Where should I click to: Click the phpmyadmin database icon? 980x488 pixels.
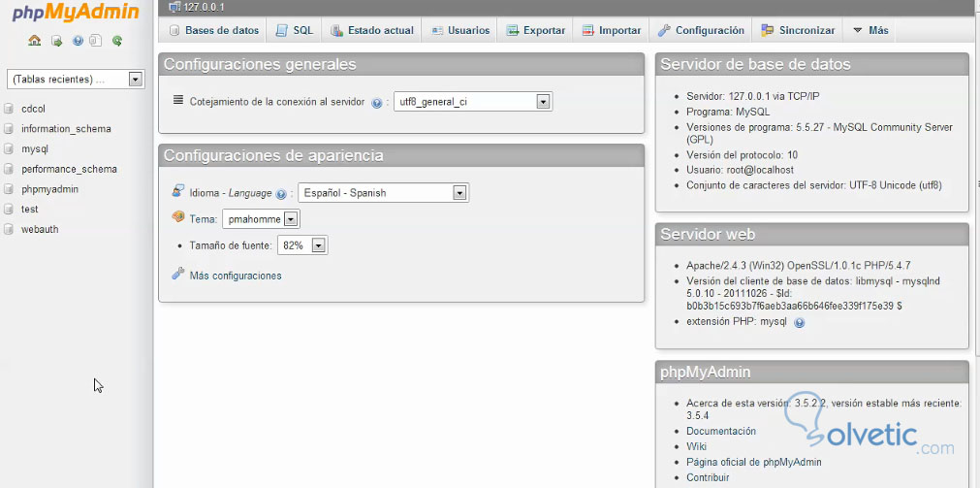(9, 189)
